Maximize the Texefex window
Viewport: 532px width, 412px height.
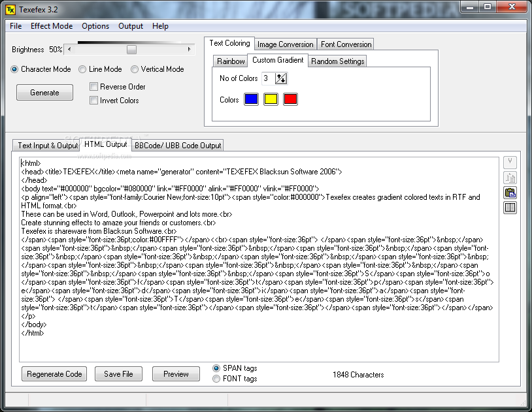(x=487, y=7)
